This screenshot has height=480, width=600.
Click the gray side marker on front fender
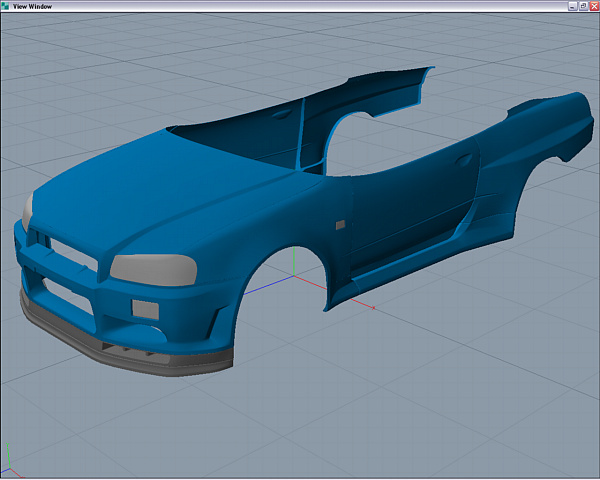[x=340, y=225]
